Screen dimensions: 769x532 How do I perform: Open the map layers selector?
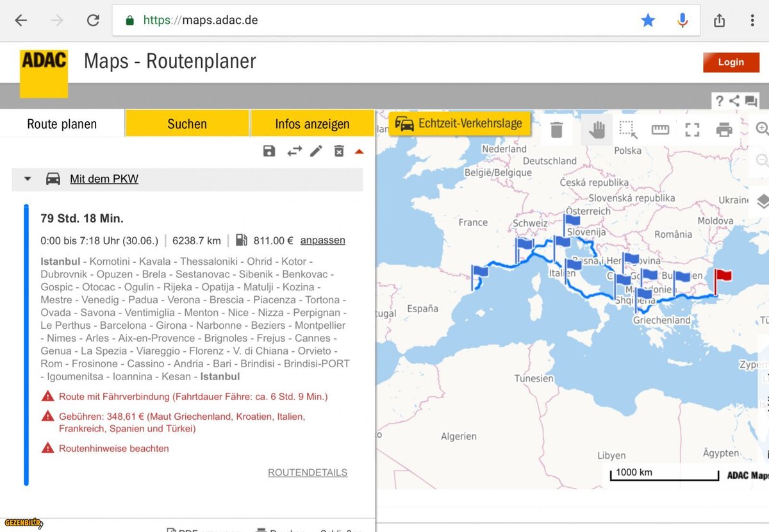[x=762, y=201]
